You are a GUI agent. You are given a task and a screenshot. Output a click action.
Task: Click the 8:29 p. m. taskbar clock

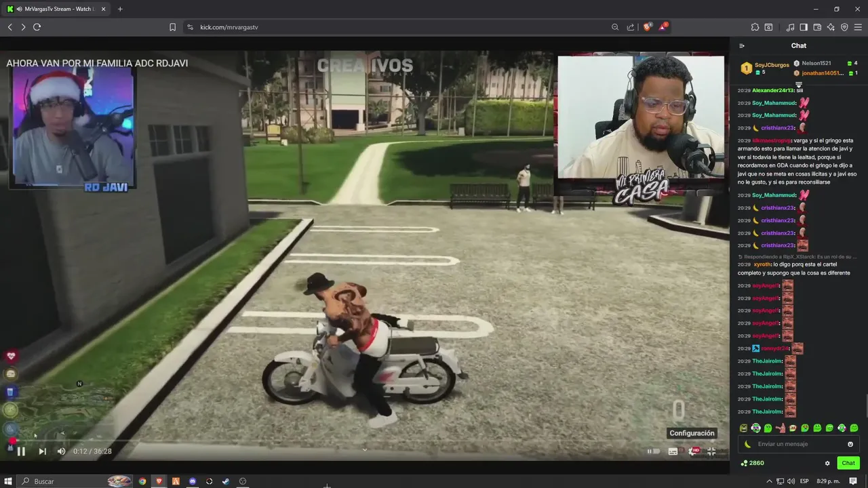pyautogui.click(x=828, y=481)
